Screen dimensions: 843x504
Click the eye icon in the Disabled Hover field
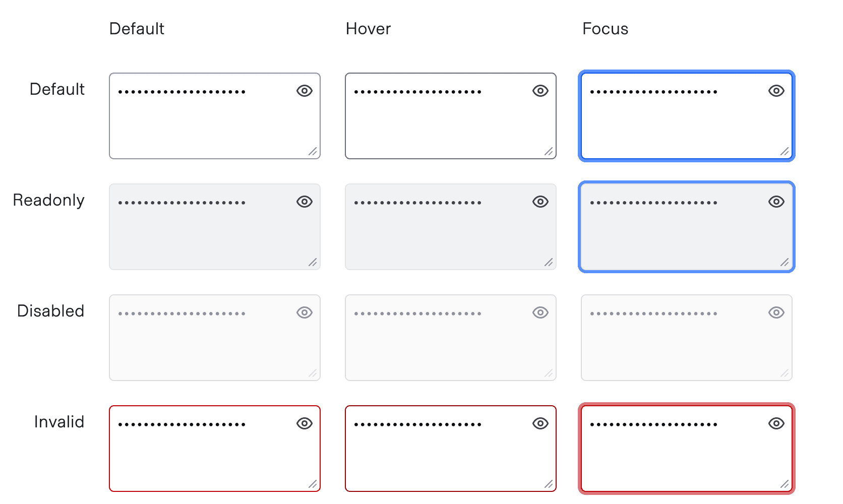[x=540, y=312]
